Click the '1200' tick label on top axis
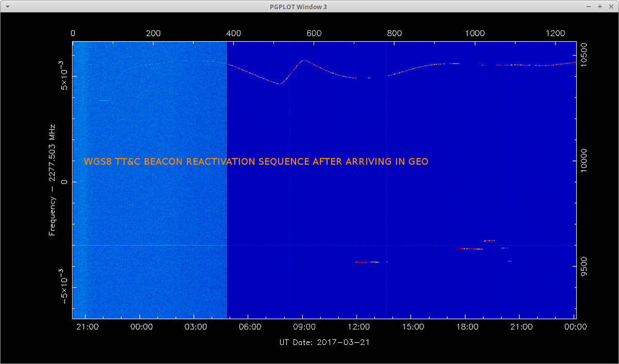619x364 pixels. point(555,33)
